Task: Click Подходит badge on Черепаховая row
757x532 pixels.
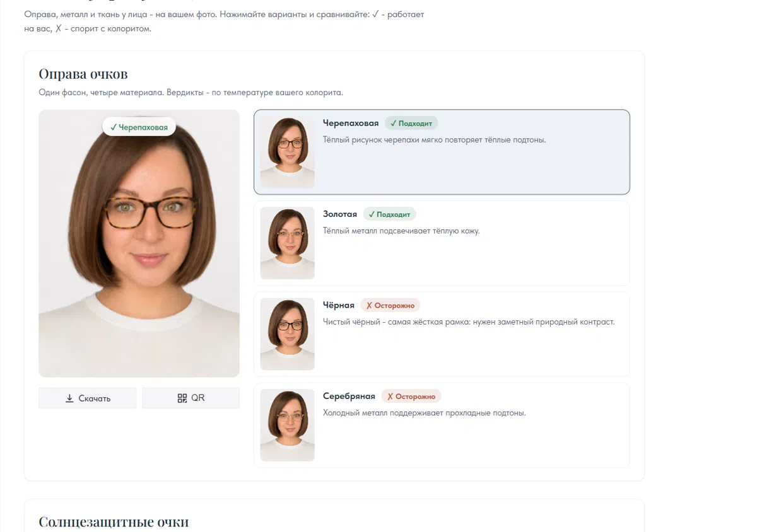Action: point(411,124)
